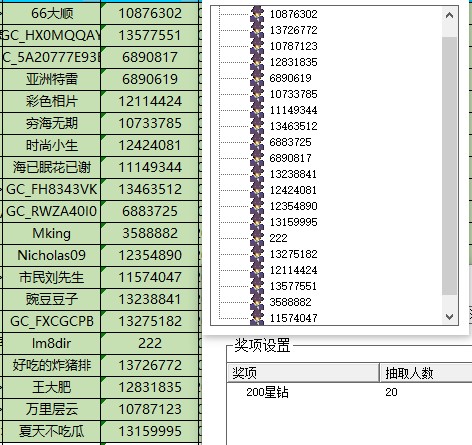Select spreadsheet cell 王大肥
472x445 pixels.
tap(51, 387)
